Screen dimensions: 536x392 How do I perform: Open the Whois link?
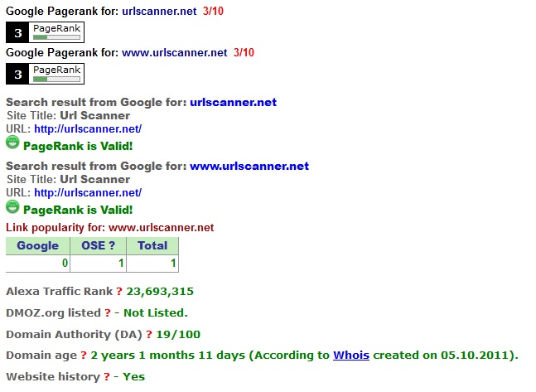pyautogui.click(x=351, y=356)
